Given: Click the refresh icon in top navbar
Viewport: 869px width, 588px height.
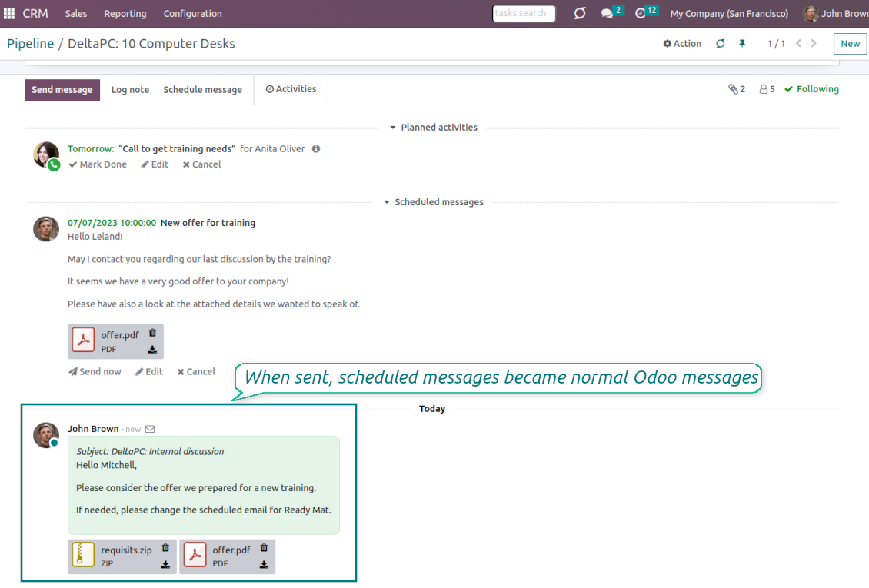Looking at the screenshot, I should [x=580, y=13].
